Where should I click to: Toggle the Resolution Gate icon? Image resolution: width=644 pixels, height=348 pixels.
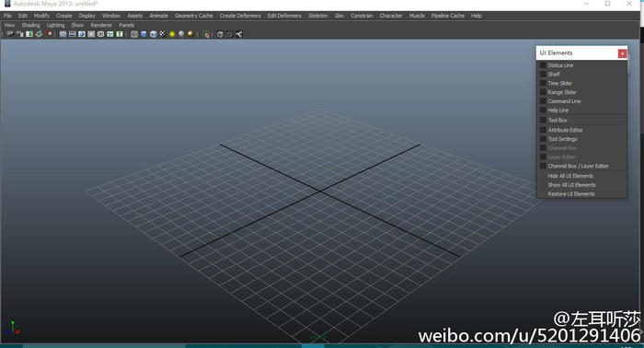point(82,34)
